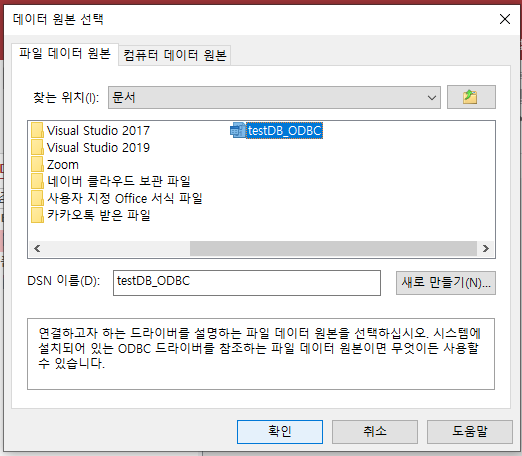Click the file list right scroll arrow
The height and width of the screenshot is (456, 522).
click(486, 248)
